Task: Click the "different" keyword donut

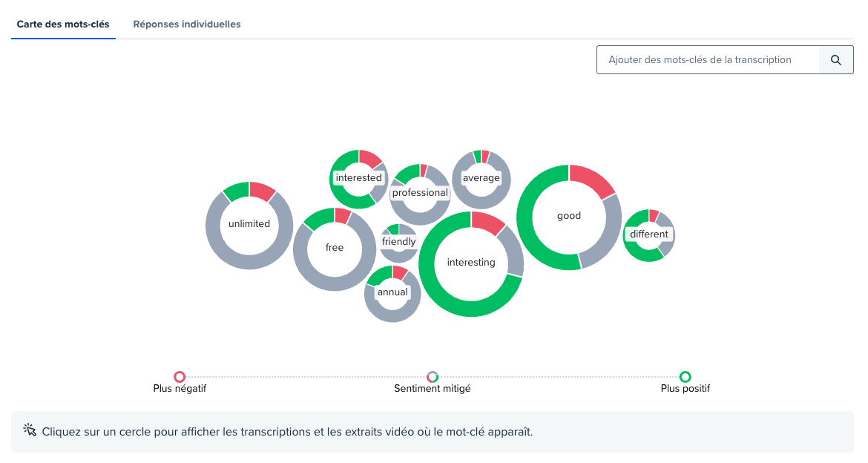Action: (x=648, y=234)
